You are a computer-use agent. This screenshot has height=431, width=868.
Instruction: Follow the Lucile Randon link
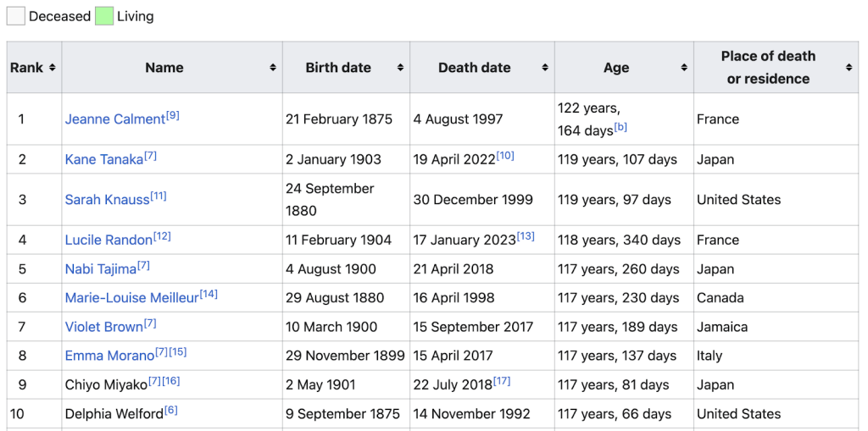coord(108,240)
